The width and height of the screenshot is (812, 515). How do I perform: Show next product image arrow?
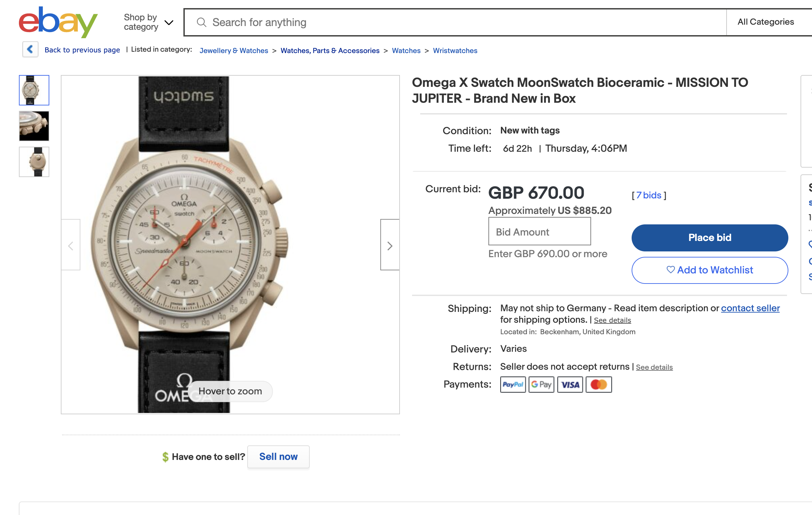[x=390, y=245]
